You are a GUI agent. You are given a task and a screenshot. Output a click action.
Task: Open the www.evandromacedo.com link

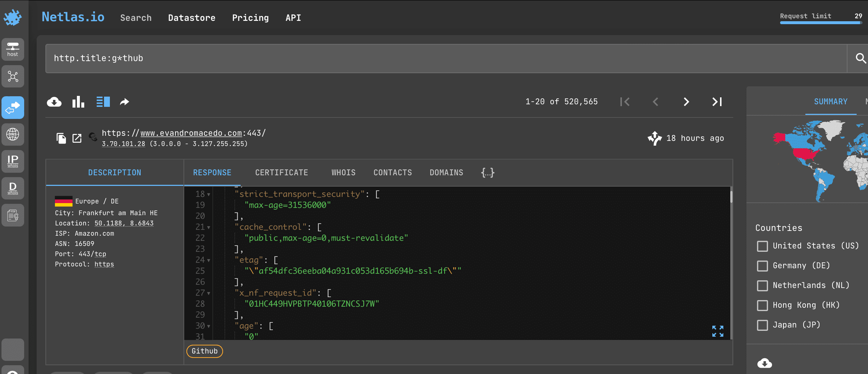191,133
